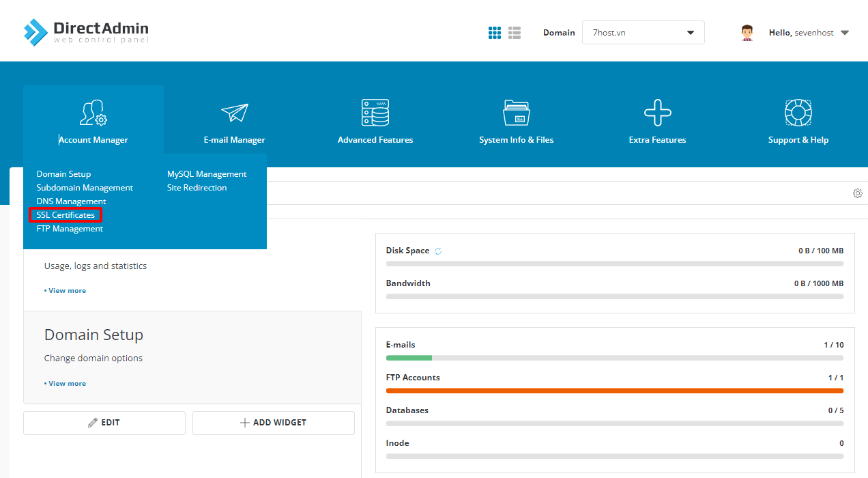Open MySQL Management menu entry

(207, 174)
